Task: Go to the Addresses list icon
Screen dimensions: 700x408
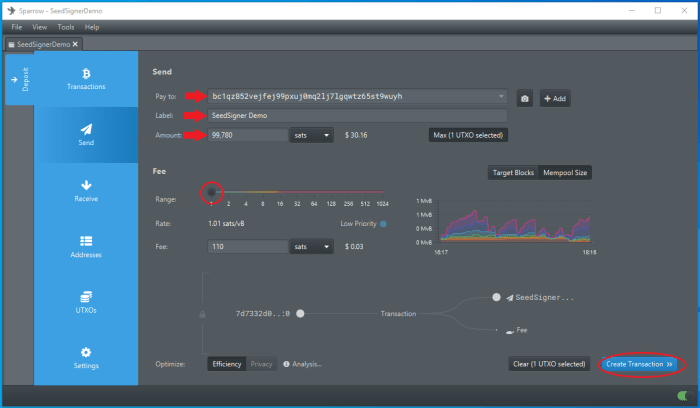Action: [x=86, y=246]
